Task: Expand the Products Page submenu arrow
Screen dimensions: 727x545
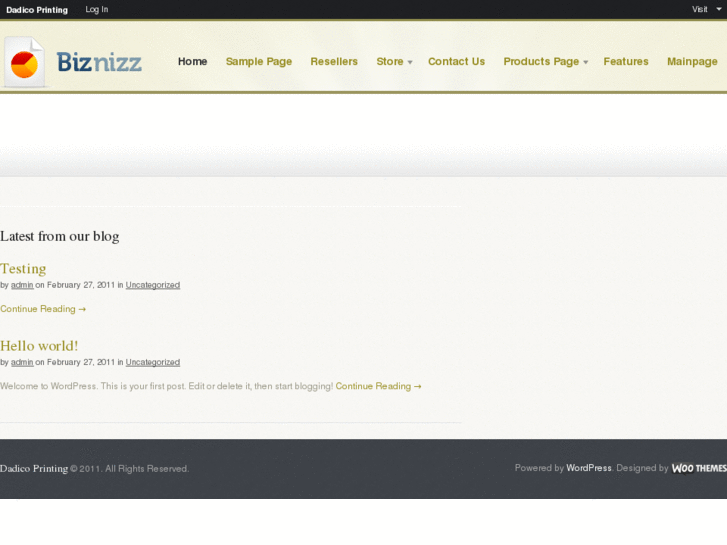Action: click(x=586, y=62)
